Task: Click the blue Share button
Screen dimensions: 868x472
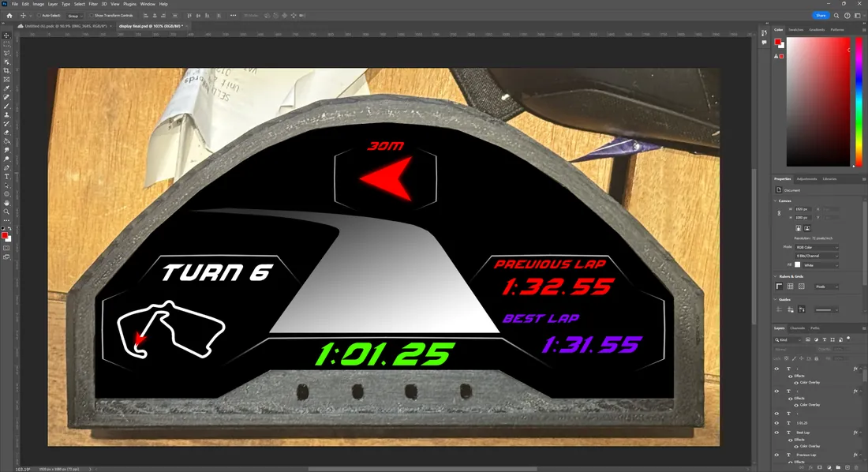Action: [x=821, y=16]
